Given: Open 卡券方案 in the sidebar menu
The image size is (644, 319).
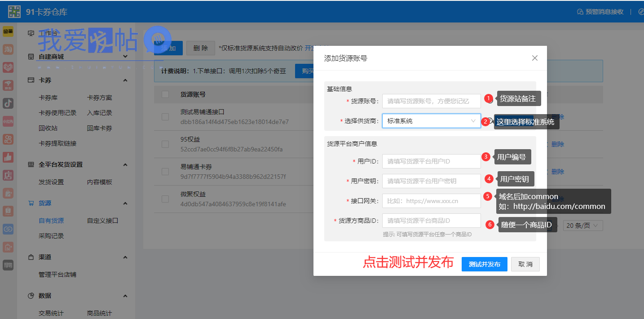Looking at the screenshot, I should [100, 97].
